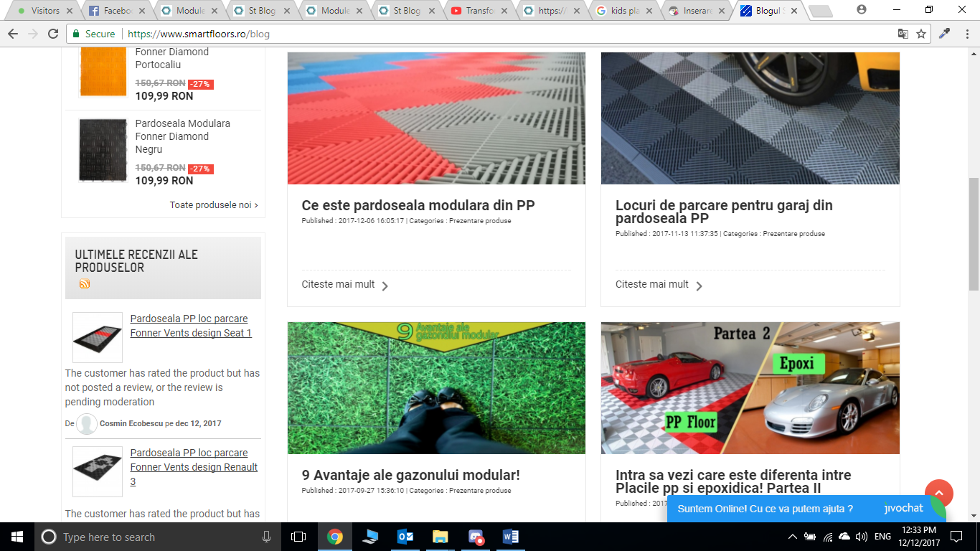Bookmark the page with the star icon
The image size is (980, 551).
pos(921,34)
